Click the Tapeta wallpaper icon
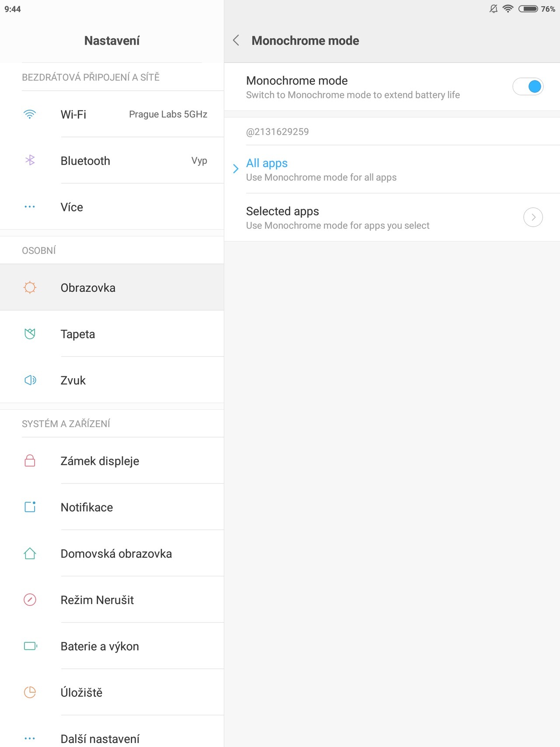560x747 pixels. point(29,334)
